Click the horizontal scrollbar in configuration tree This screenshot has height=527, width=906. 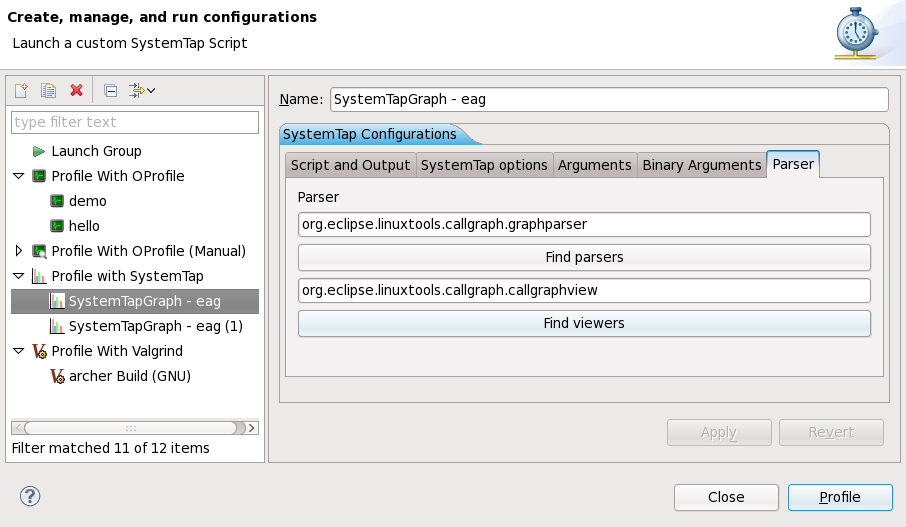pos(130,428)
